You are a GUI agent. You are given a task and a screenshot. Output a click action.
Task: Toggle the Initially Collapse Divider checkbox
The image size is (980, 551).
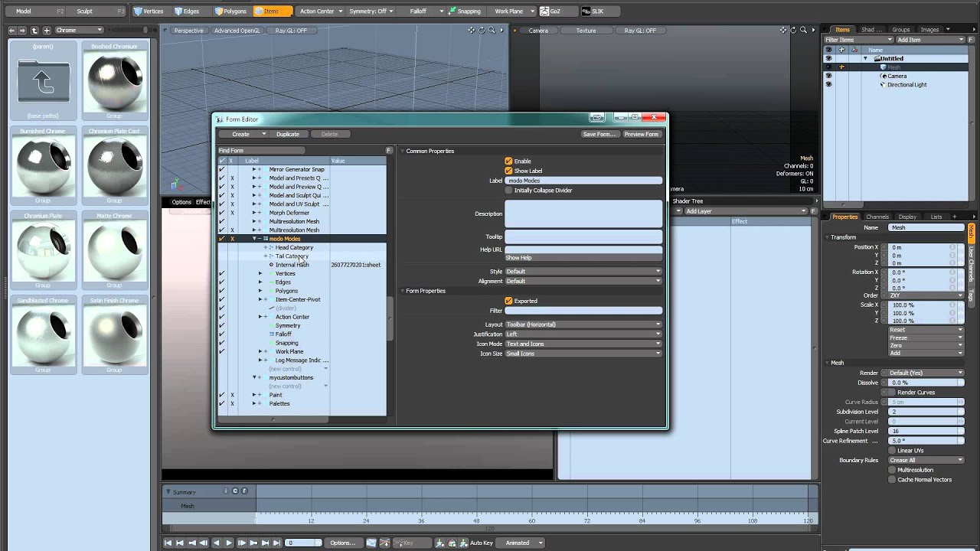(508, 190)
